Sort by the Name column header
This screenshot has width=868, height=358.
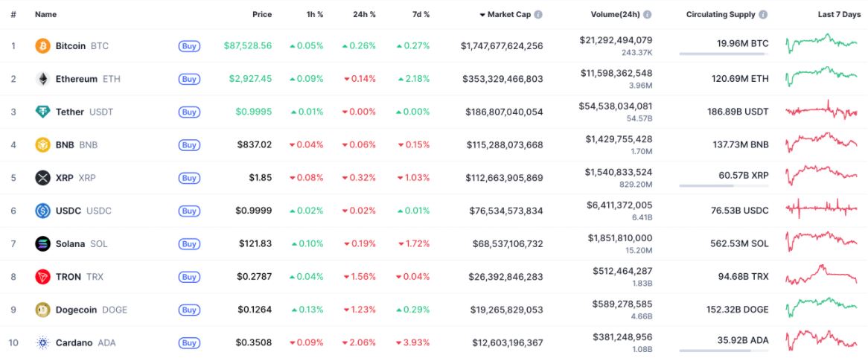coord(45,14)
